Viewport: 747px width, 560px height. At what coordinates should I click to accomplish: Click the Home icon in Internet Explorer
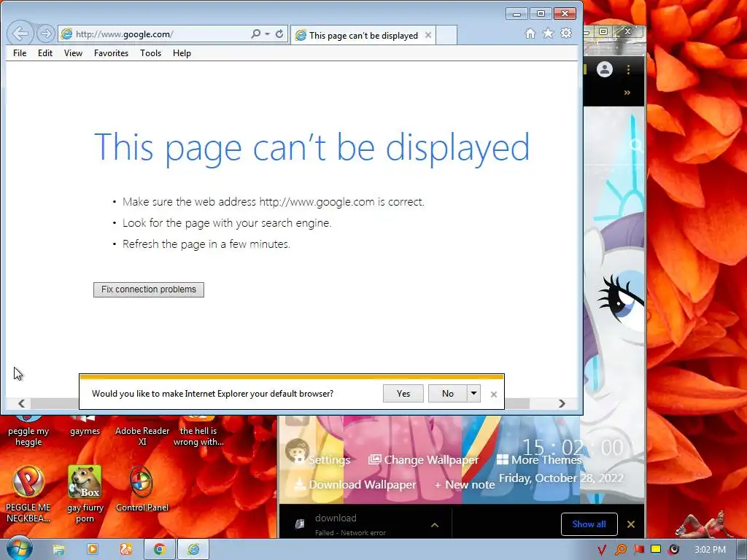(x=530, y=34)
